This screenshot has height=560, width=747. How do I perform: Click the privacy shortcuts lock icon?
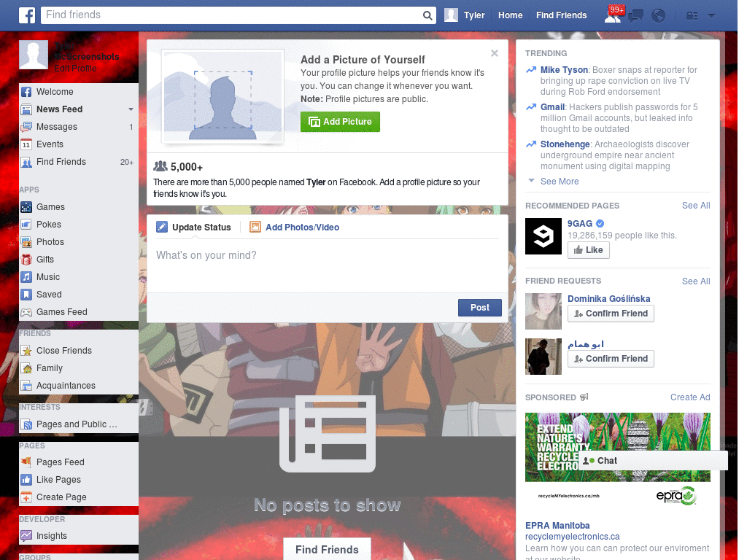click(692, 15)
